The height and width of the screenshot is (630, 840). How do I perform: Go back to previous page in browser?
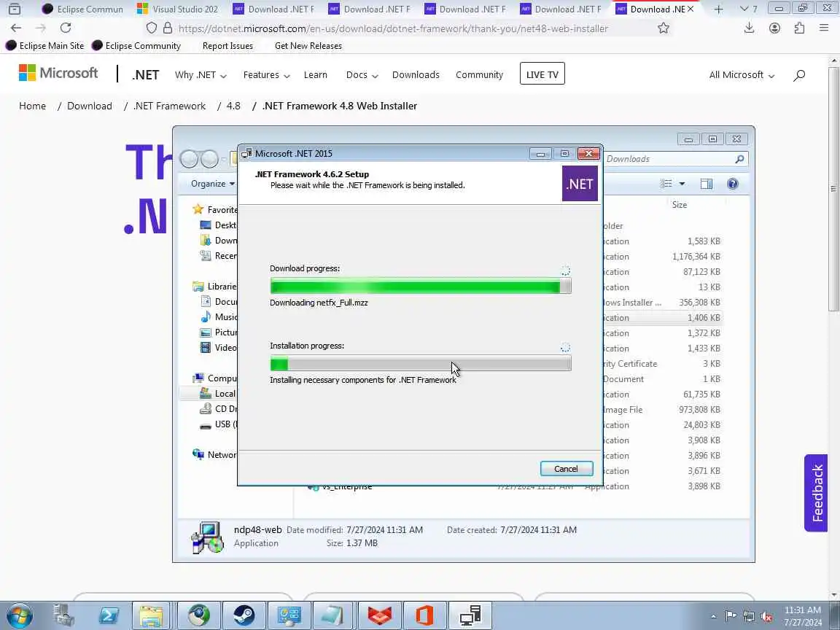click(16, 28)
